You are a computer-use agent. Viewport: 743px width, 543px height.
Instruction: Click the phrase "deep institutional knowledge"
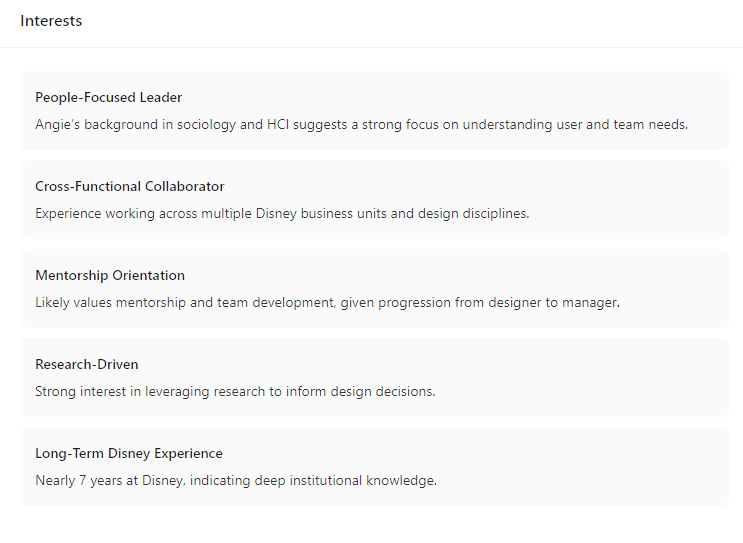click(x=346, y=481)
